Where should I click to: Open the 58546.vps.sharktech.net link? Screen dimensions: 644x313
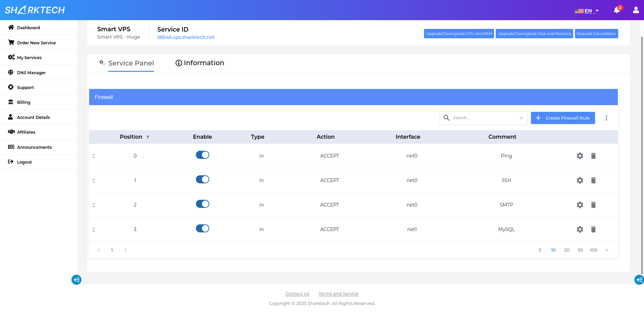[186, 37]
